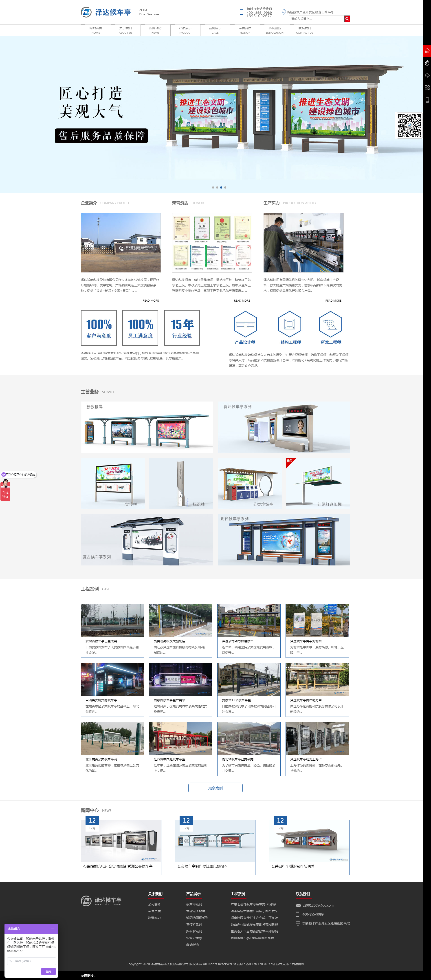Viewport: 431px width, 980px height.
Task: Click footer link 智能电子站牌
Action: [x=196, y=911]
